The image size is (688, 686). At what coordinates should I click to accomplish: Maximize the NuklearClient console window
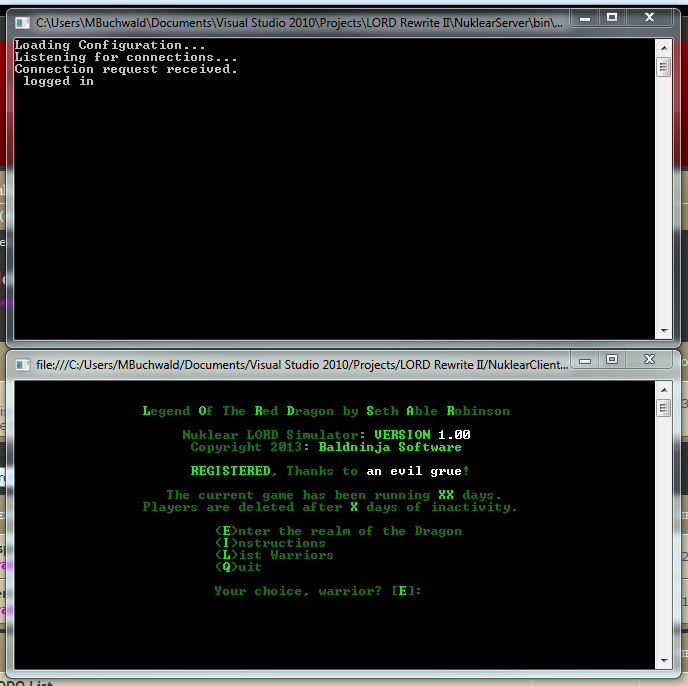pos(612,360)
